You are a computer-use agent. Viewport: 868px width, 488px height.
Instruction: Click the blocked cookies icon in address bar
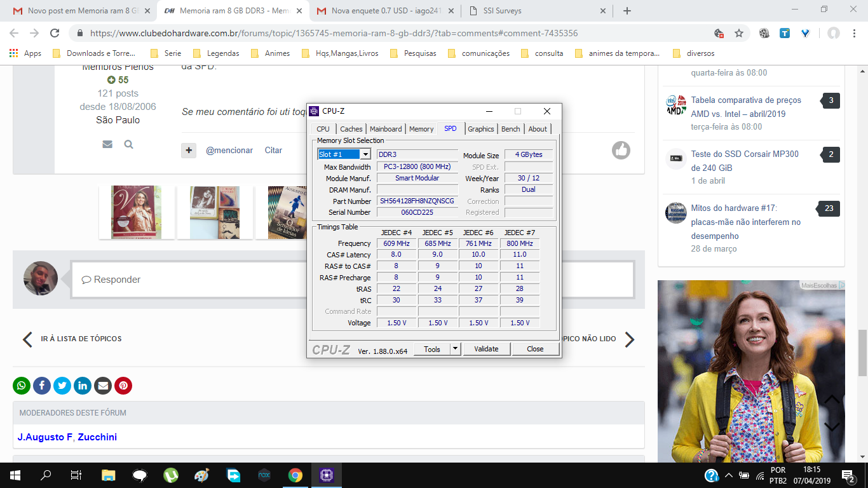point(719,33)
